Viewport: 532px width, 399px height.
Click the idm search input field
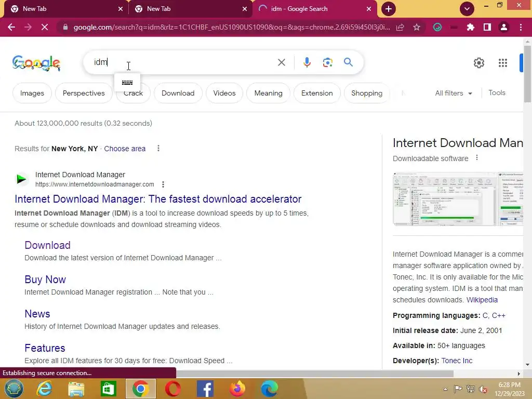(183, 62)
